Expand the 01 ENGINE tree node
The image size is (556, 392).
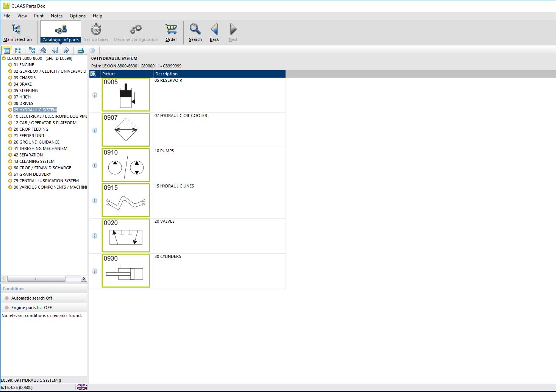pos(10,65)
